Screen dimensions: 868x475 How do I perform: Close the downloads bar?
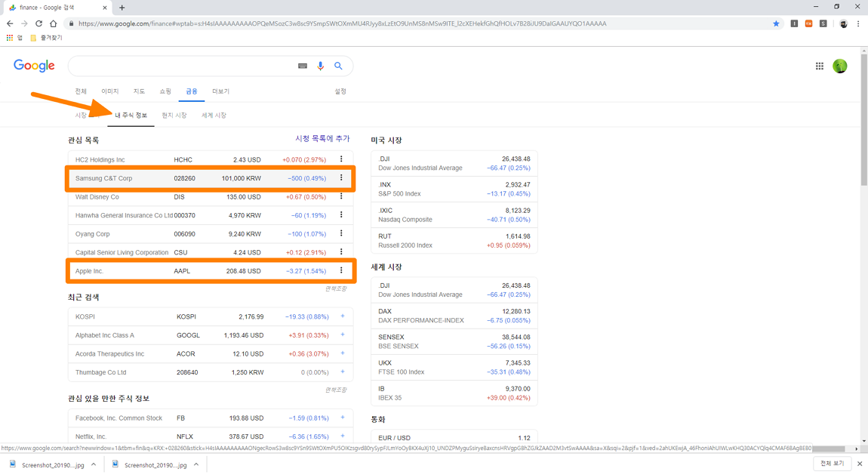(860, 464)
